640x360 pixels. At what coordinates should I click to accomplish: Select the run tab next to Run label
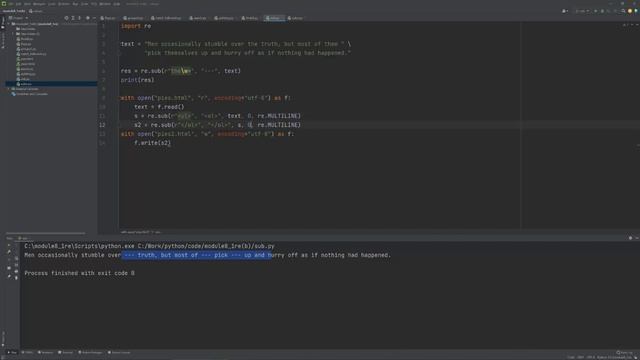point(23,238)
